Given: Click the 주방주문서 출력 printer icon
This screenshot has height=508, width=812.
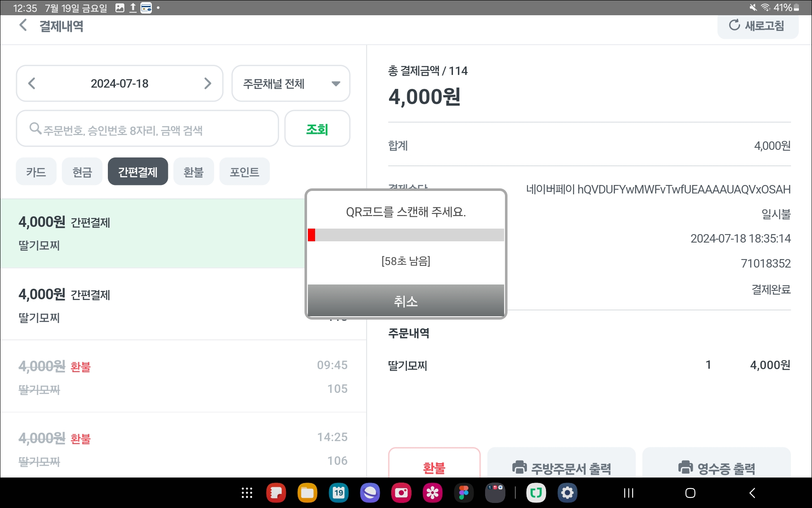Looking at the screenshot, I should coord(519,467).
